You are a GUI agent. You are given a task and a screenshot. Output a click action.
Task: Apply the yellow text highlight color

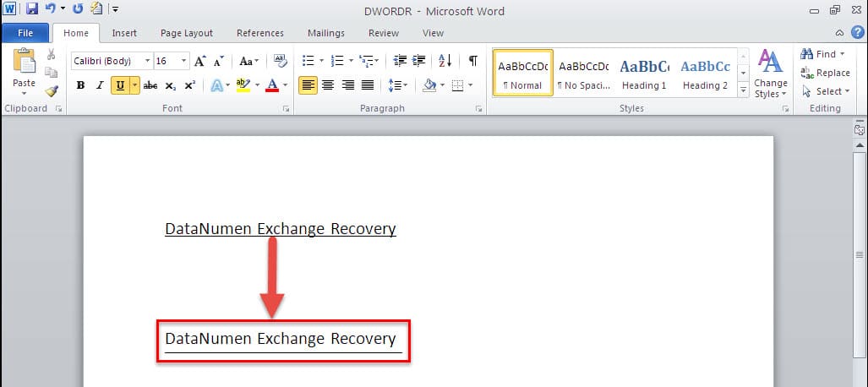(243, 85)
